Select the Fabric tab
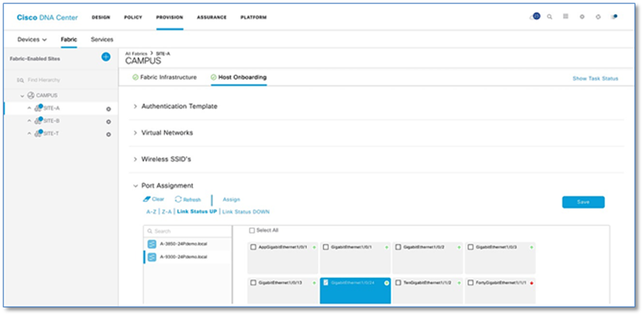644x316 pixels. pos(68,40)
